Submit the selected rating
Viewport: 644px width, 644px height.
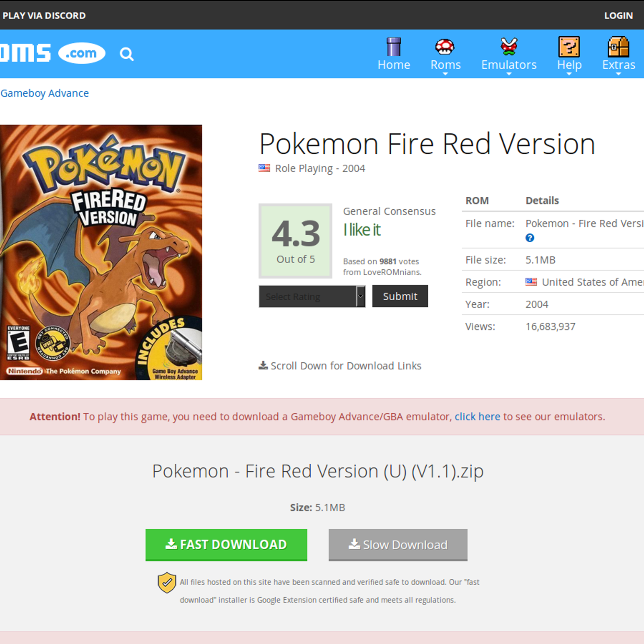pyautogui.click(x=400, y=296)
